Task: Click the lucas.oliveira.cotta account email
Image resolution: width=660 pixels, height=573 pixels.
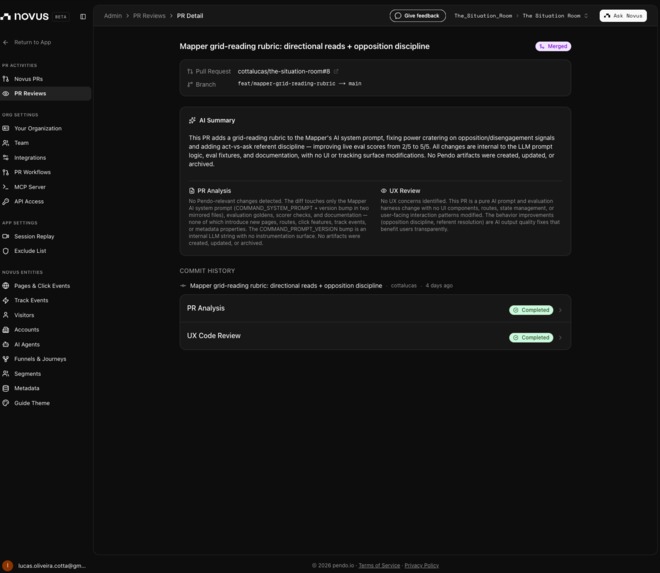Action: [52, 566]
